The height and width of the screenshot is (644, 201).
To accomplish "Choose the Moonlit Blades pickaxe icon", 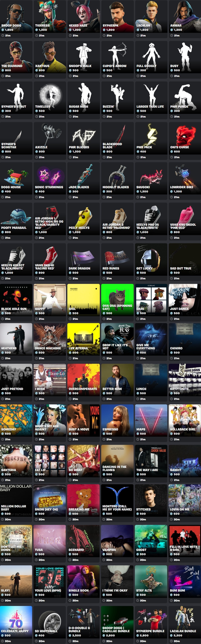I will pyautogui.click(x=117, y=178).
